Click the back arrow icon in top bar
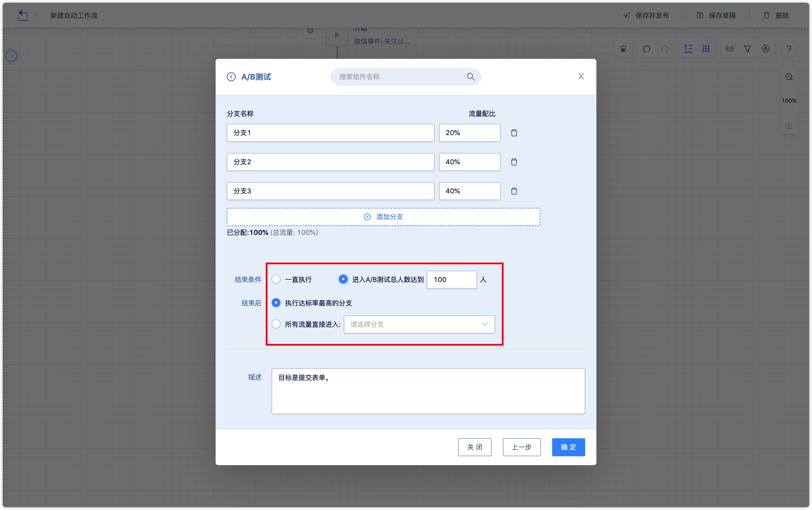The width and height of the screenshot is (812, 510). [23, 15]
